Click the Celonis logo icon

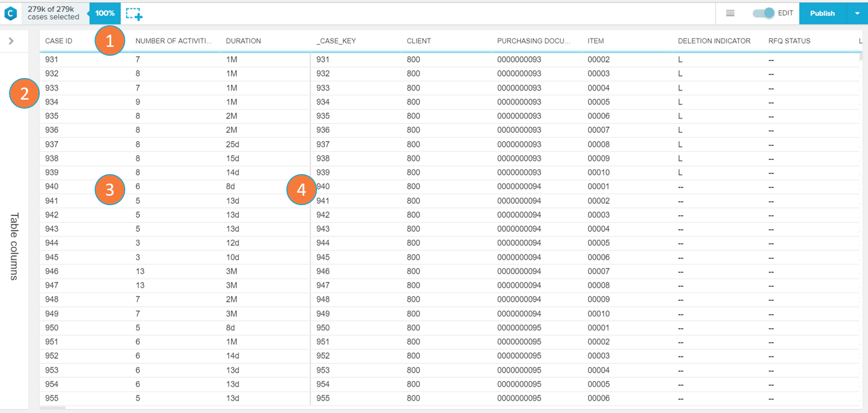(11, 14)
